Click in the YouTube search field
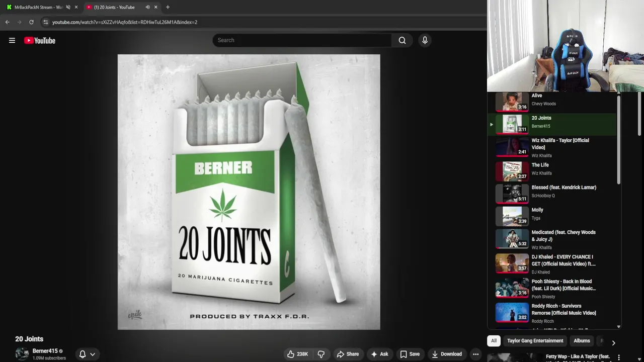Screen dimensions: 644x362 coord(302,40)
